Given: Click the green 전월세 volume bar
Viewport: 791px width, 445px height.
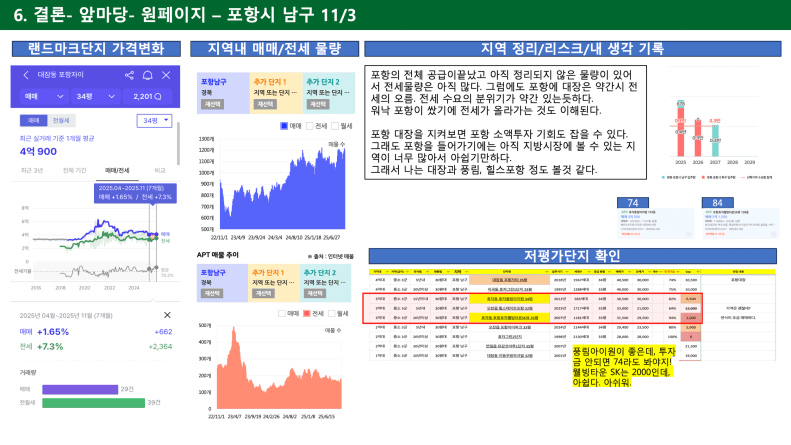Looking at the screenshot, I should (x=93, y=403).
